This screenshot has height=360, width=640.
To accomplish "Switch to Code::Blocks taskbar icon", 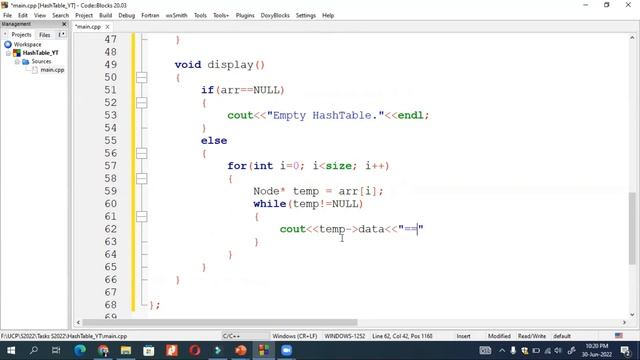I will (264, 350).
